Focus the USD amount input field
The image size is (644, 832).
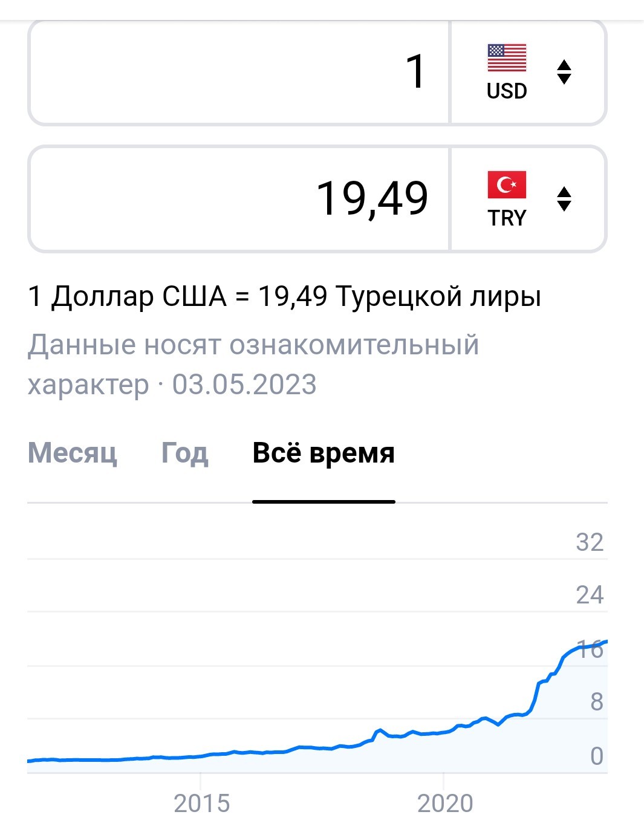pos(239,73)
